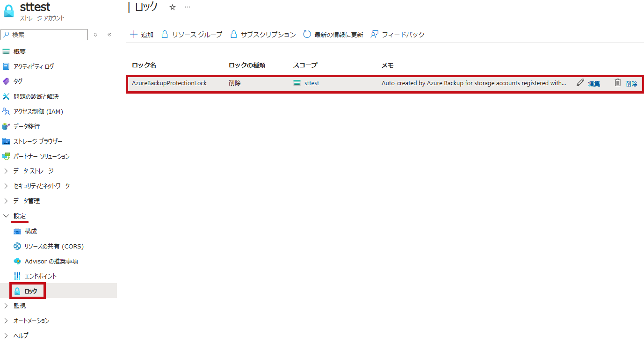Click the sidebar ロック padlock icon
This screenshot has height=343, width=644.
pos(17,291)
